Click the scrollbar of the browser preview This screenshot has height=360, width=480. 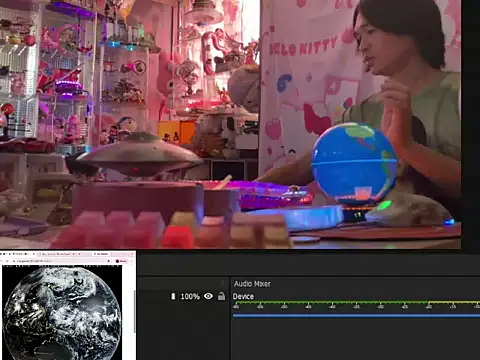pos(135,312)
